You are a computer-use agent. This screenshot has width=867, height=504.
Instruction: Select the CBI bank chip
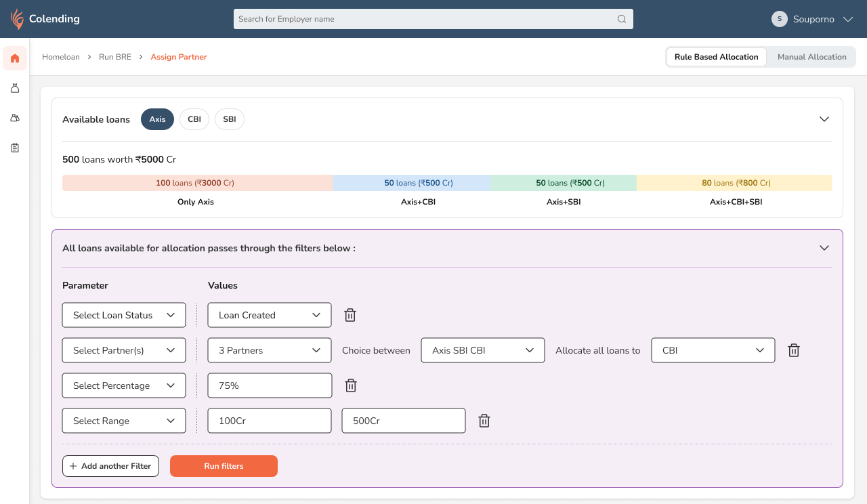(194, 119)
